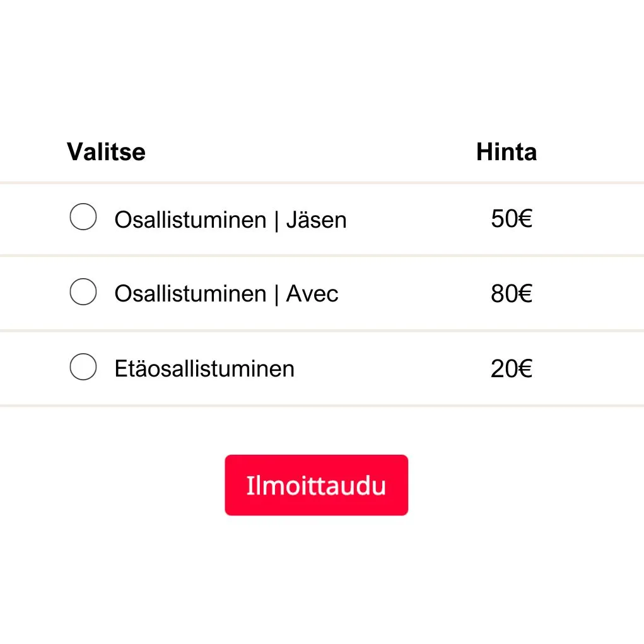Click the 20€ price for Etäosallistuminen

tap(512, 369)
